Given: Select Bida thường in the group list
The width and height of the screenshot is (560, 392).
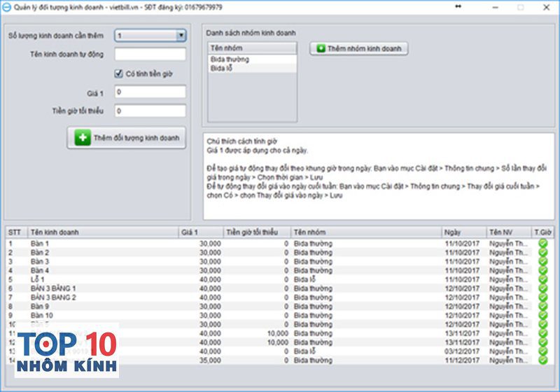Looking at the screenshot, I should pos(230,59).
